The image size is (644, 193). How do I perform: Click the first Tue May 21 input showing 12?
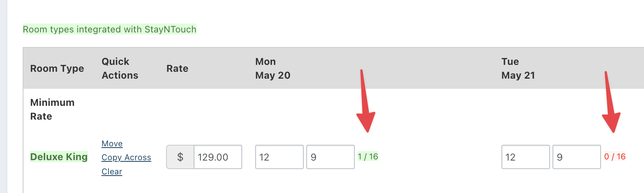525,157
